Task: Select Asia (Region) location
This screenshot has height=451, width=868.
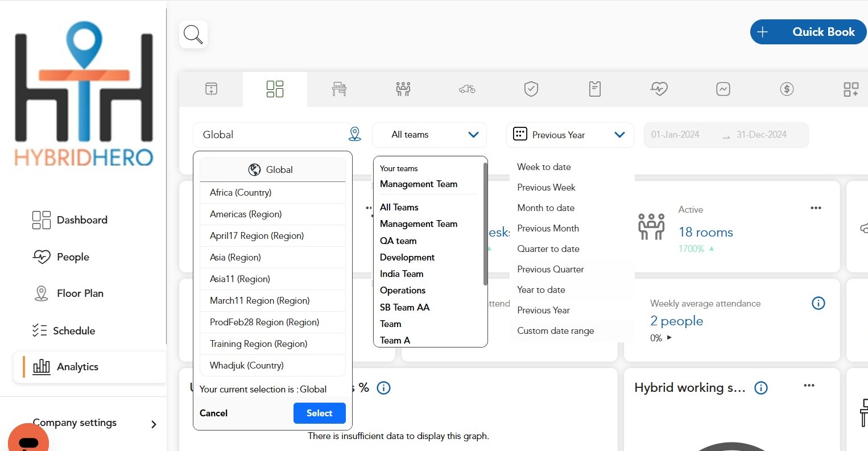Action: click(x=272, y=257)
